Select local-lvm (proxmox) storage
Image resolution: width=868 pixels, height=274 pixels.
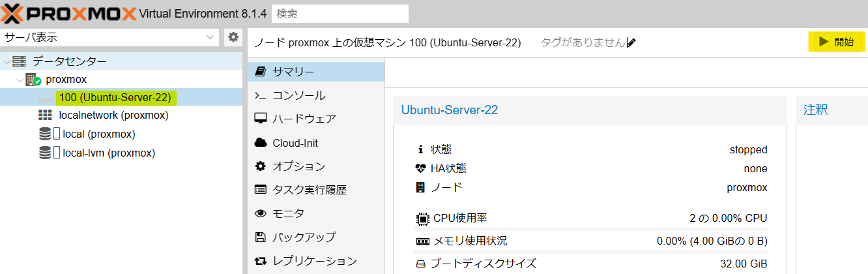tap(109, 153)
